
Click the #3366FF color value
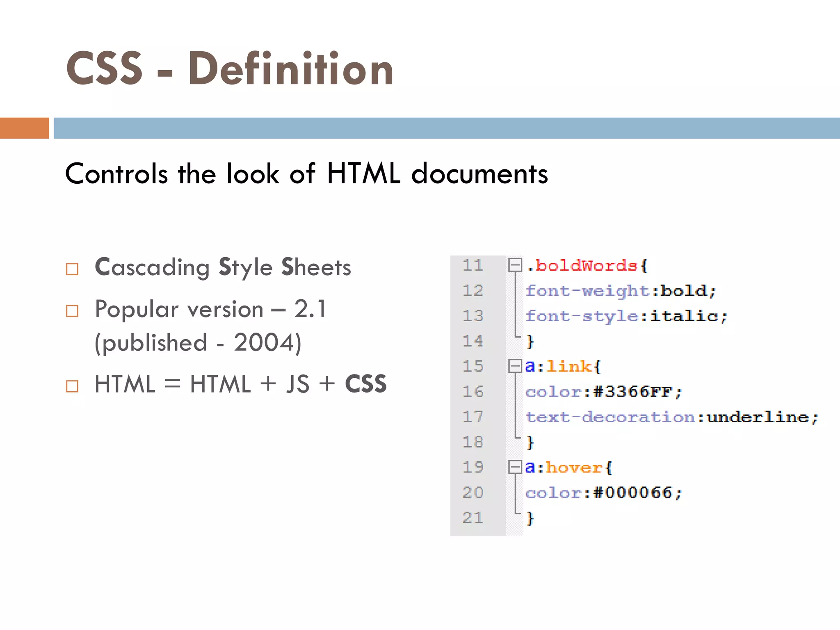point(632,392)
